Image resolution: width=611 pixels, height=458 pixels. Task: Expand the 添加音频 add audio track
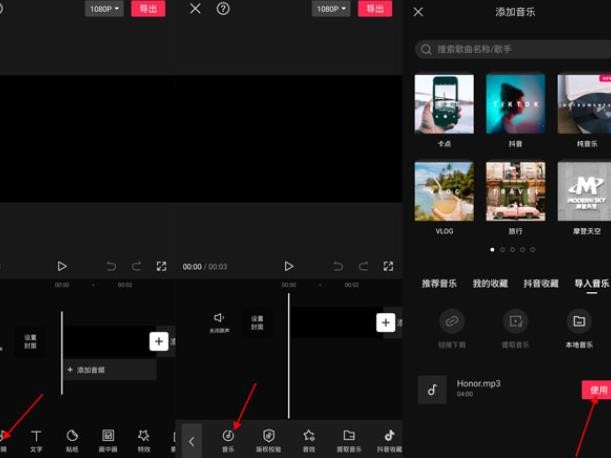click(109, 370)
